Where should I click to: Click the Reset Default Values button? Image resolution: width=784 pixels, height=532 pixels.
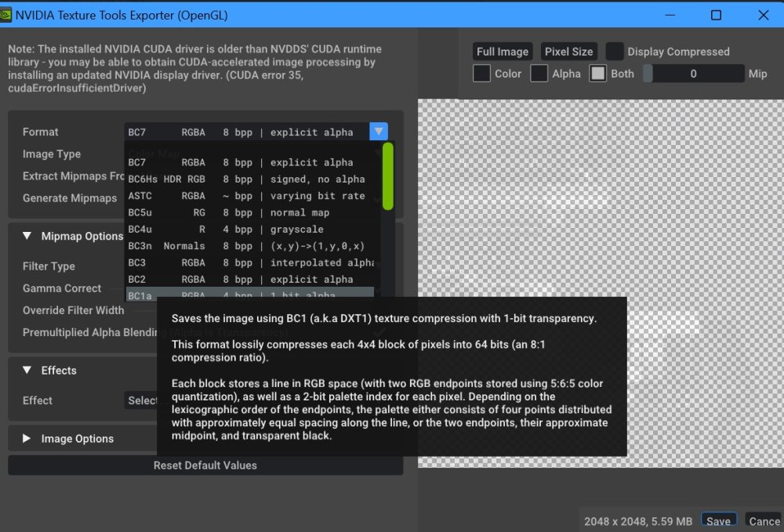coord(205,465)
